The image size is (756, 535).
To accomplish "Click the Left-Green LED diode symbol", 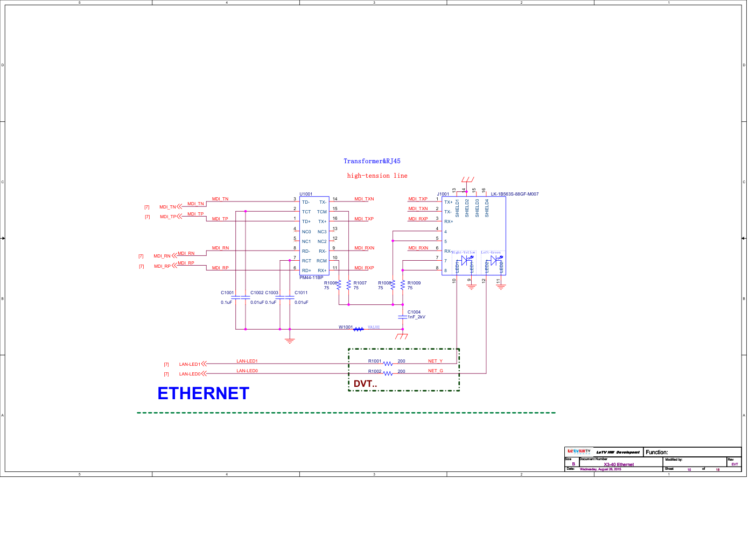I will point(494,260).
